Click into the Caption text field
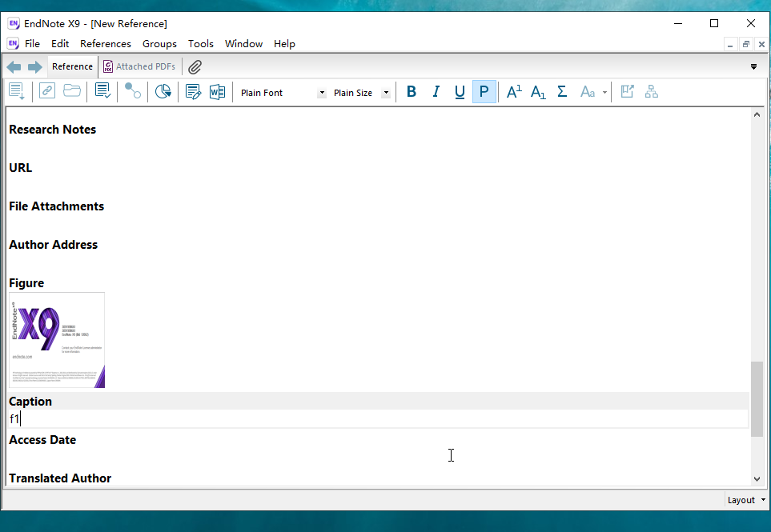 coord(378,419)
